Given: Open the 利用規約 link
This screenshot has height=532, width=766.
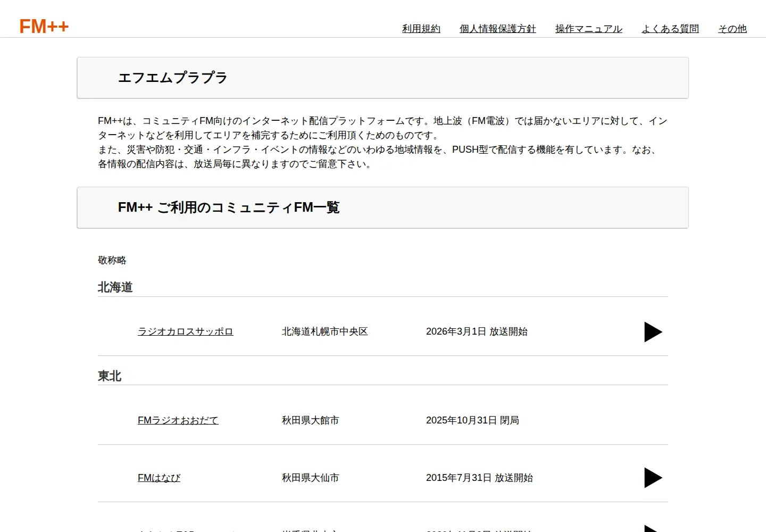Looking at the screenshot, I should 421,29.
